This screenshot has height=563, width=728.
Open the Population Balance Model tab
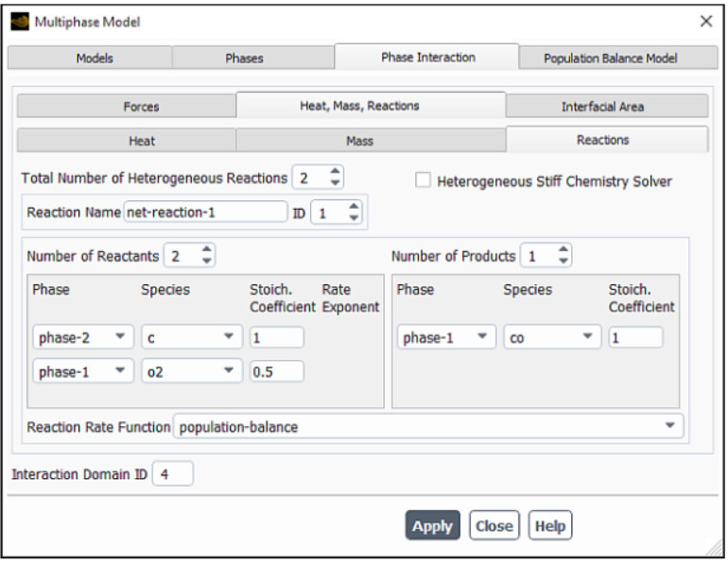click(610, 59)
